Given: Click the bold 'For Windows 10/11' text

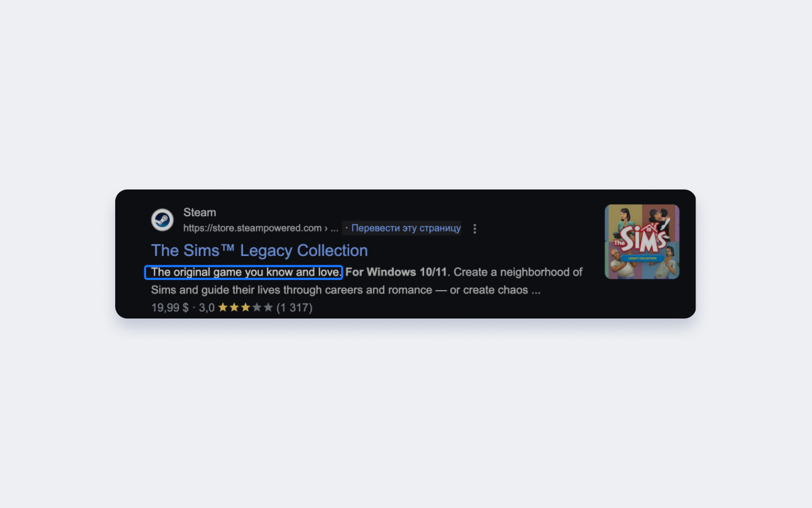Looking at the screenshot, I should coord(396,272).
